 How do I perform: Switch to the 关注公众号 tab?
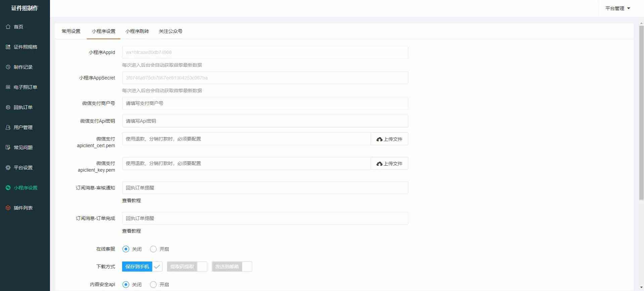[170, 31]
